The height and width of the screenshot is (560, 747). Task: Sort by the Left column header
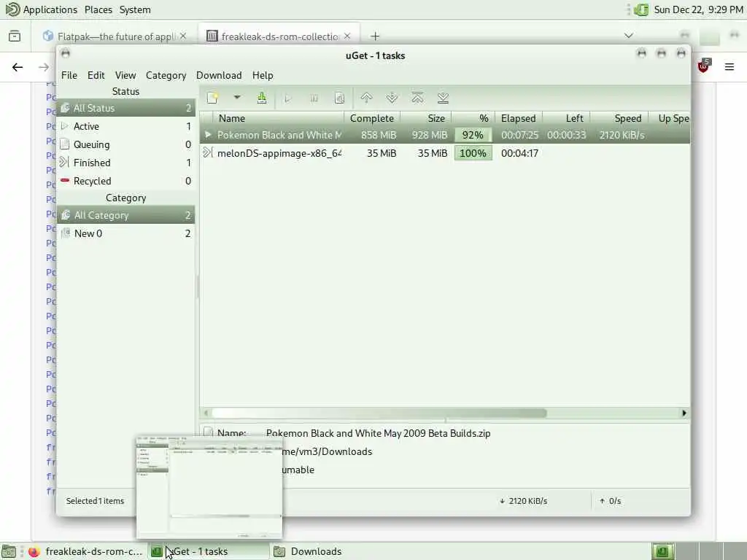(x=566, y=118)
